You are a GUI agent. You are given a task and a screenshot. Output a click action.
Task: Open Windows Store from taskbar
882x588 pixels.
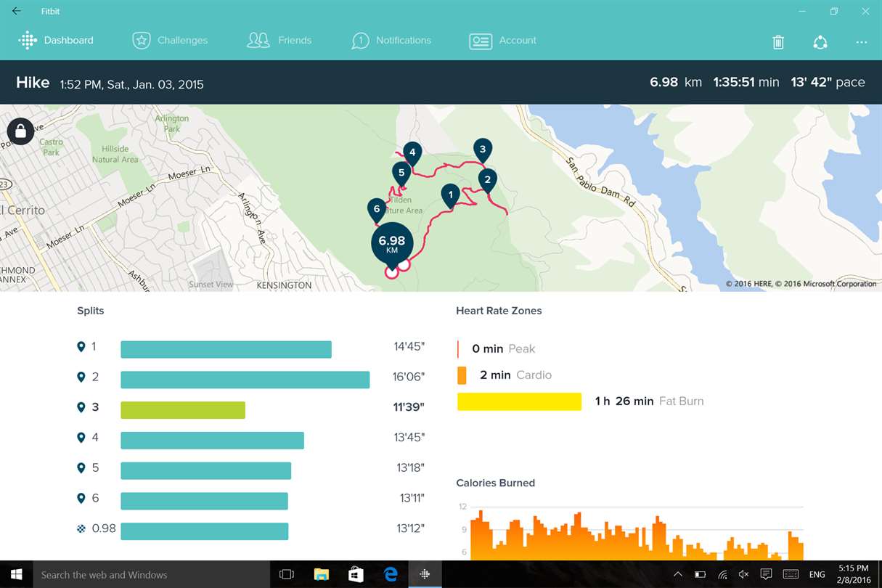point(356,574)
